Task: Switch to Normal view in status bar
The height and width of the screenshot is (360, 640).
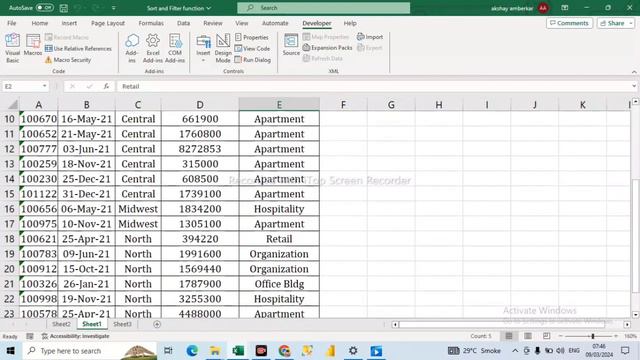Action: (509, 336)
